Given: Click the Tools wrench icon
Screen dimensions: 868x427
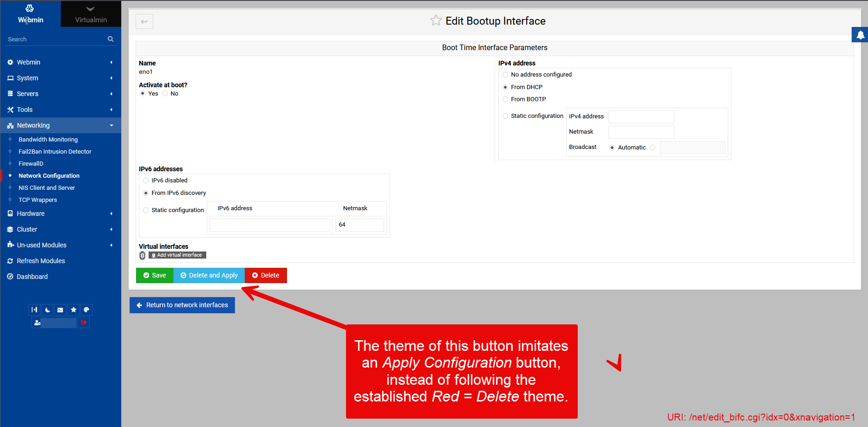Looking at the screenshot, I should pyautogui.click(x=10, y=110).
